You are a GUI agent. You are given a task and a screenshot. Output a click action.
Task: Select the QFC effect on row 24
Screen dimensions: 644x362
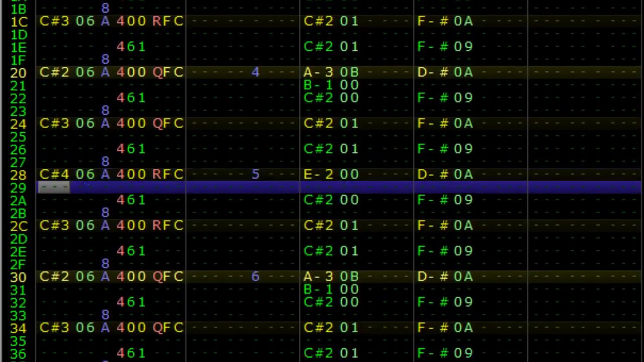[x=168, y=123]
